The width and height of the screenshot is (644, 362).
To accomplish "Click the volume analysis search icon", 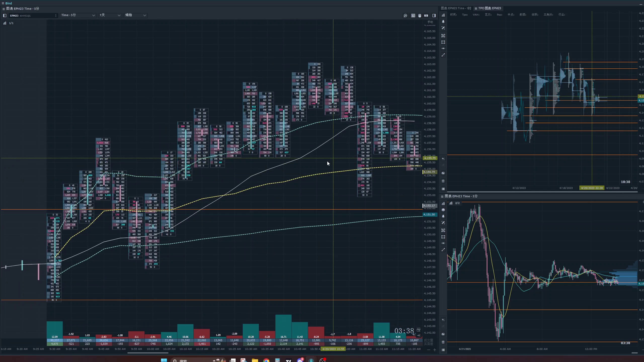I will 405,16.
